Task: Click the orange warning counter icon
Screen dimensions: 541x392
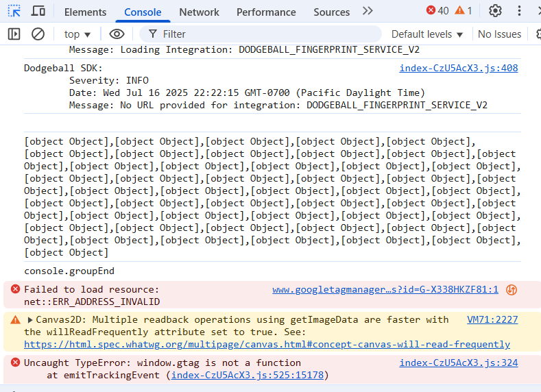Action: click(x=459, y=10)
